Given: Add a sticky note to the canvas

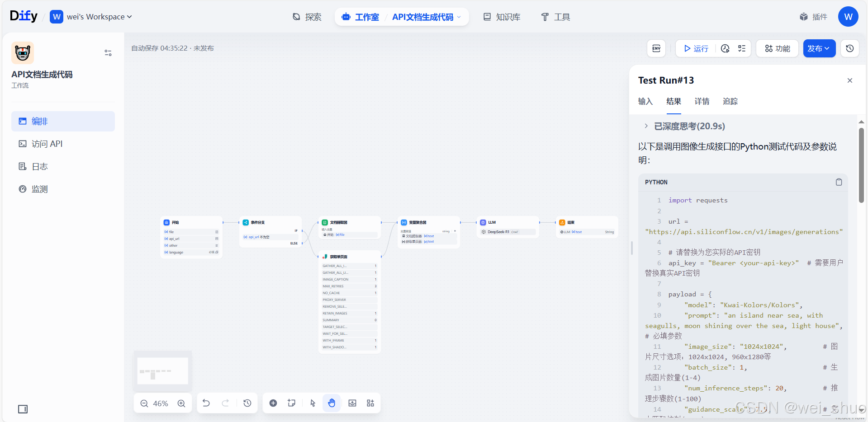Looking at the screenshot, I should [291, 403].
